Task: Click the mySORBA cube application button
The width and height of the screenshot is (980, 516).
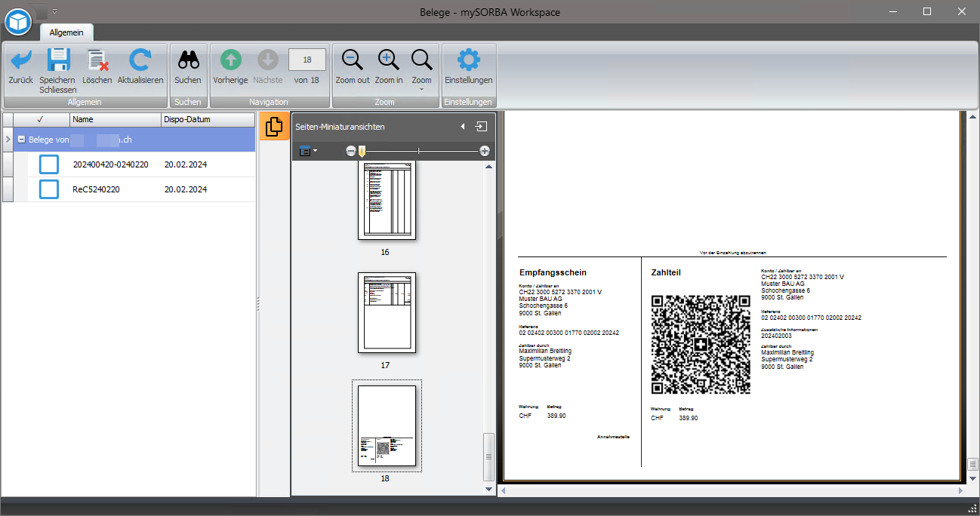Action: click(18, 22)
